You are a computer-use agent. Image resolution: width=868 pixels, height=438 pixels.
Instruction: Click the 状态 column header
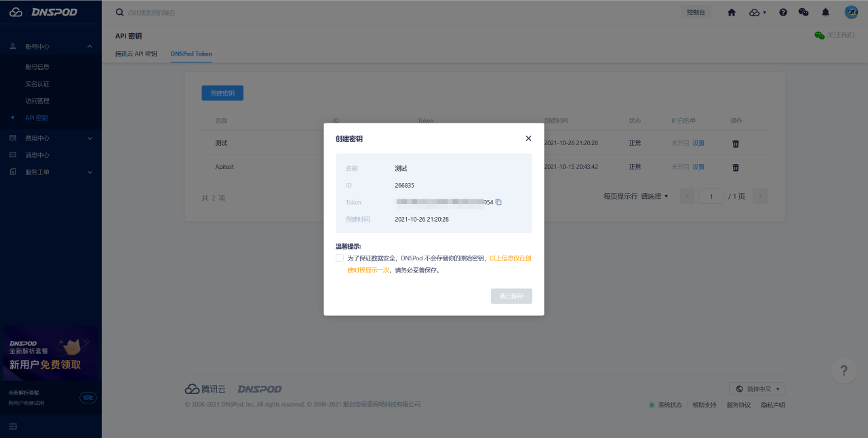[635, 121]
